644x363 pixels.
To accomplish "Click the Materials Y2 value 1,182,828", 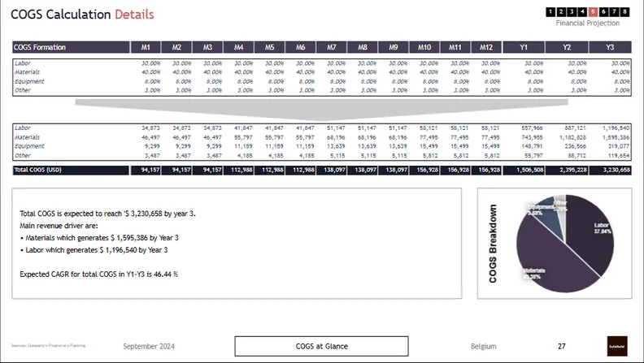I will (573, 137).
